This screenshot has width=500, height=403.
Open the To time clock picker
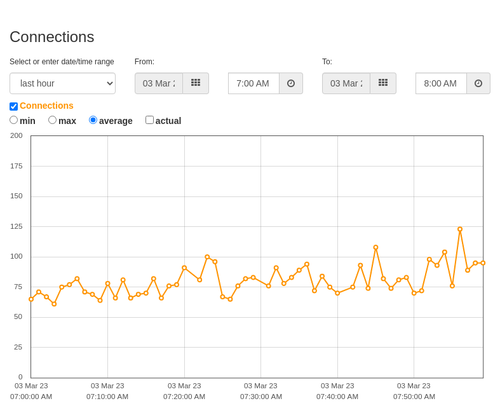coord(478,83)
